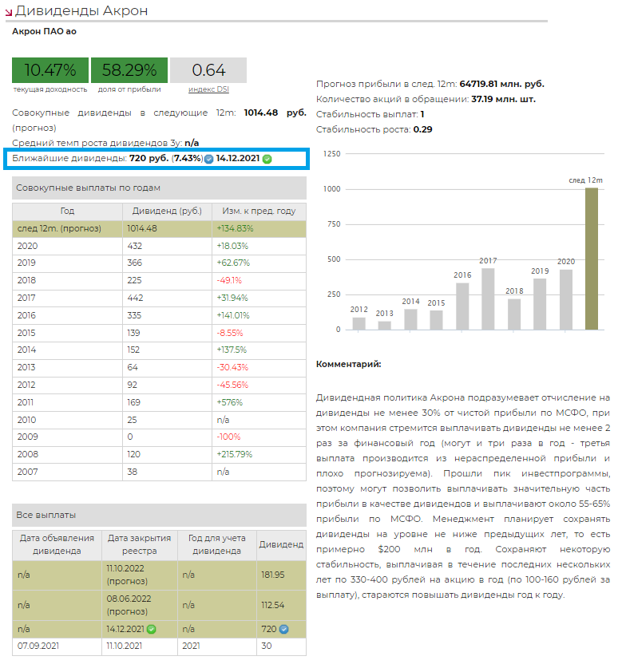
Task: Click the +134.83% change value
Action: point(235,228)
